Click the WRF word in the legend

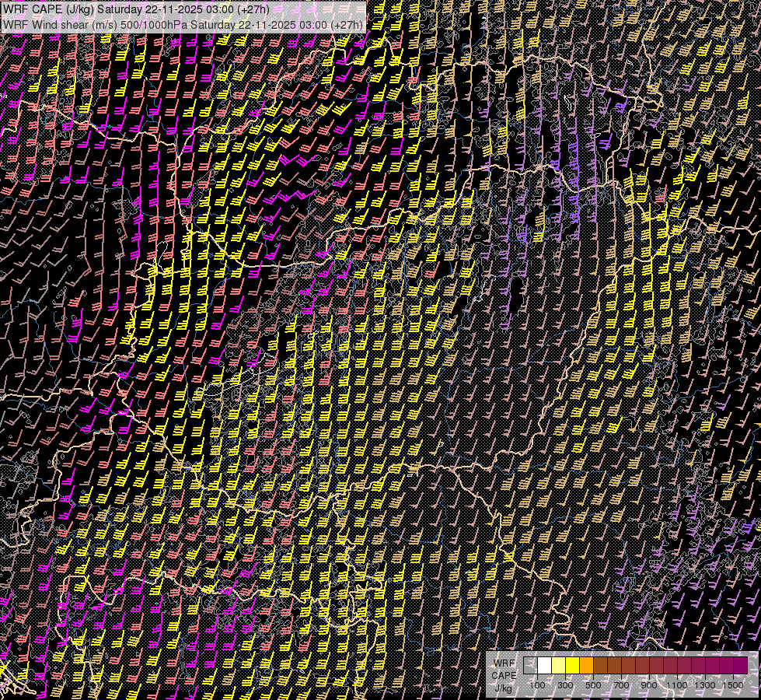tap(504, 663)
